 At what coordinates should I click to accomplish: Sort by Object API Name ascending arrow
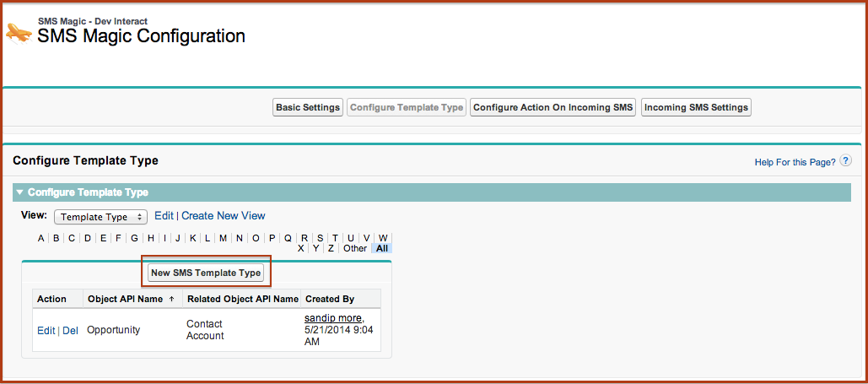171,299
